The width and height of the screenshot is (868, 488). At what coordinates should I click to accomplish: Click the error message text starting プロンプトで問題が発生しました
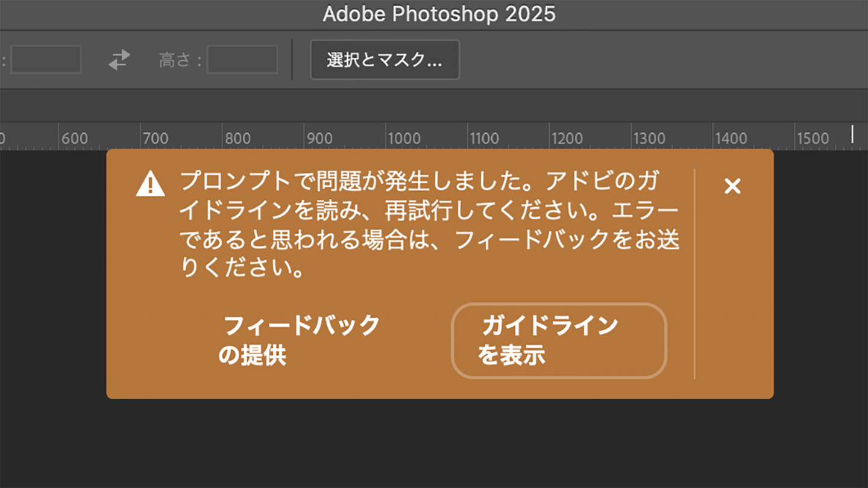(429, 224)
